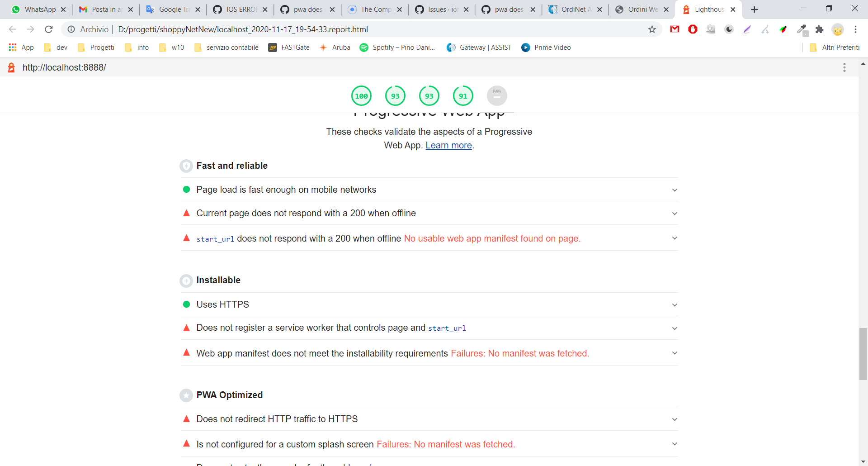
Task: Select the ColorZilla eyedropper extension icon
Action: point(802,29)
